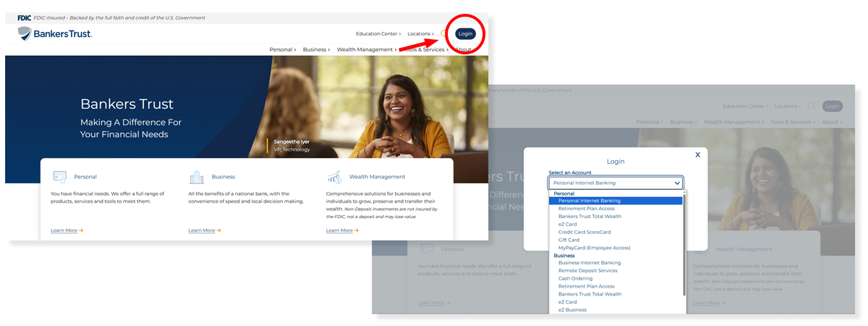Open Personal menu in right screenshot
The height and width of the screenshot is (326, 868).
tap(650, 122)
